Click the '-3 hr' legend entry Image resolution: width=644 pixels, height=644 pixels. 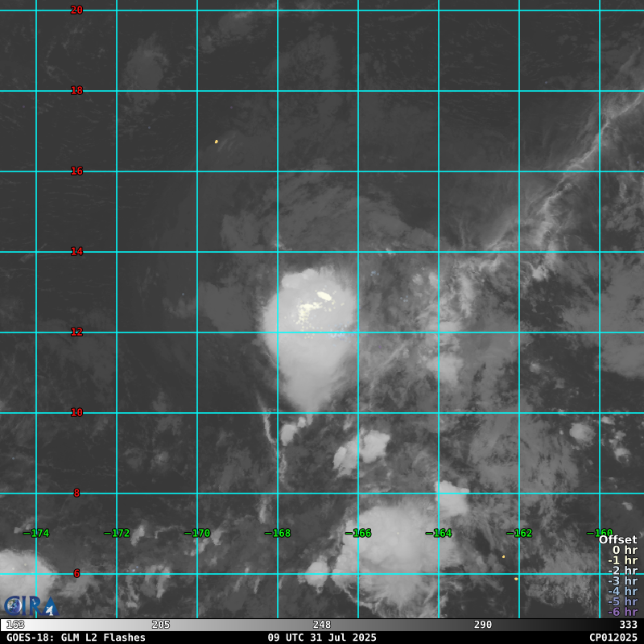(622, 580)
